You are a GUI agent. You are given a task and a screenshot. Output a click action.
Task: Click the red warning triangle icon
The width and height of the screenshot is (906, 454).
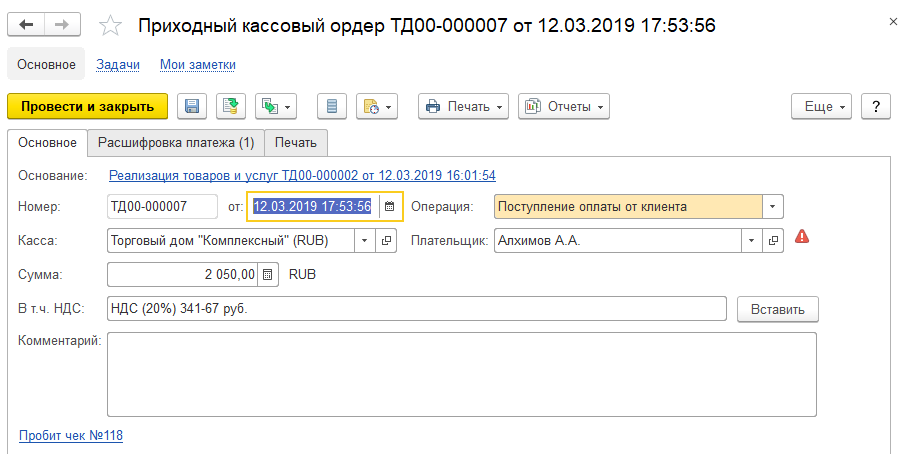[802, 238]
